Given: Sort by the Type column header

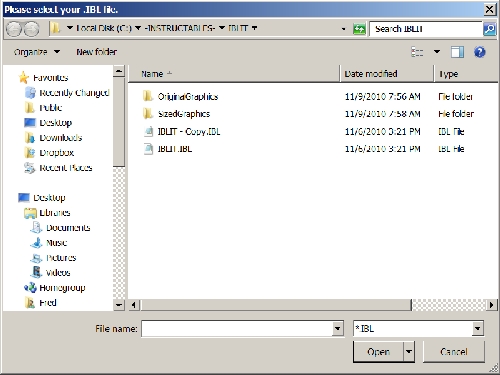Looking at the screenshot, I should pos(466,74).
